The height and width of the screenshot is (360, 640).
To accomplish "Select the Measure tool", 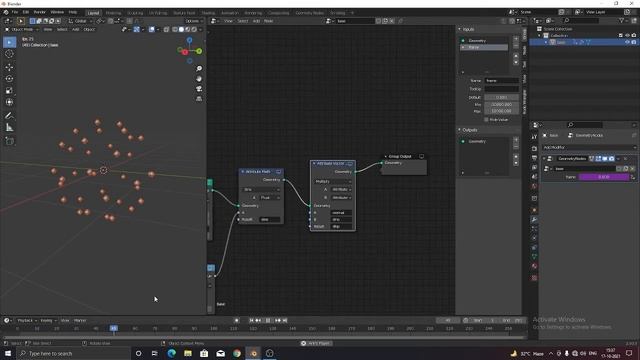I will (x=9, y=128).
